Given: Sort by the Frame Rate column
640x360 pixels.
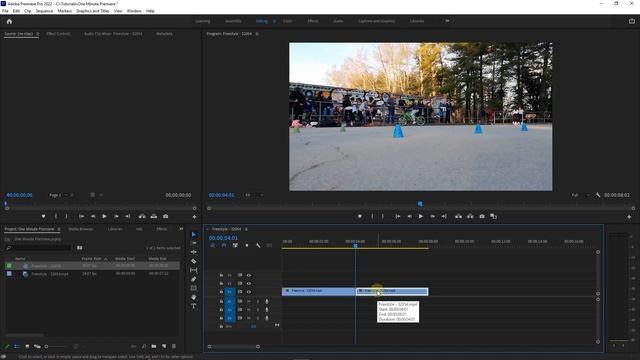Looking at the screenshot, I should point(92,259).
